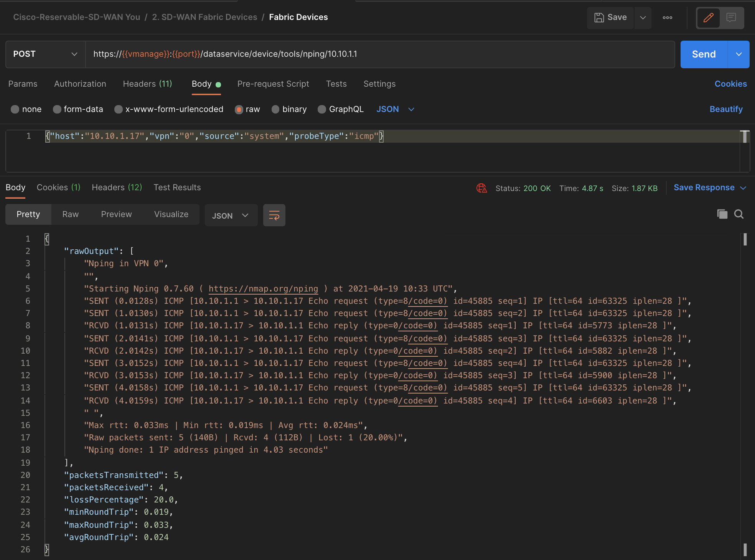Click the Beautify link
This screenshot has height=560, width=755.
[x=726, y=109]
